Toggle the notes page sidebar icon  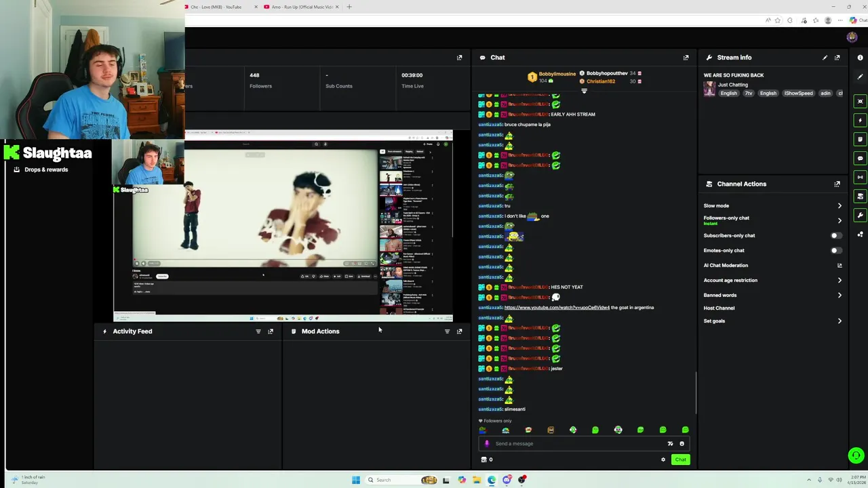coord(860,139)
